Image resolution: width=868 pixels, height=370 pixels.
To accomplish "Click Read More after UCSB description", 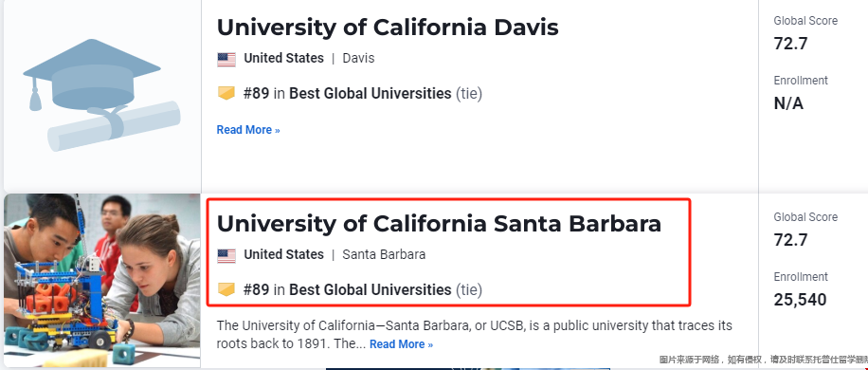I will point(402,344).
